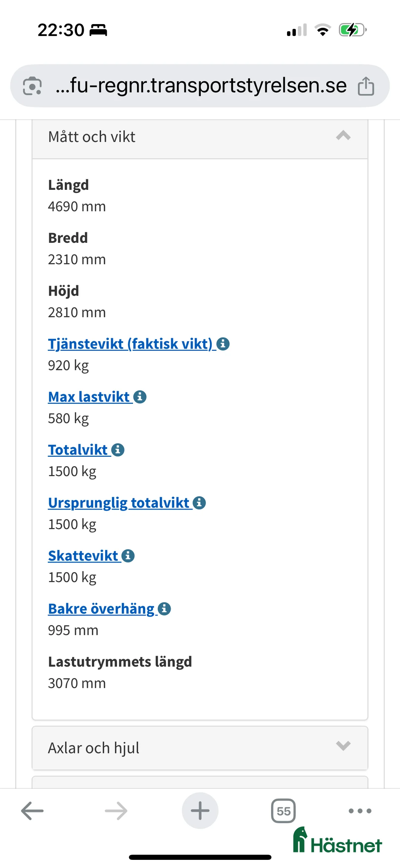
Task: Open the Tjänstevikt (faktisk vikt) link
Action: coord(130,344)
